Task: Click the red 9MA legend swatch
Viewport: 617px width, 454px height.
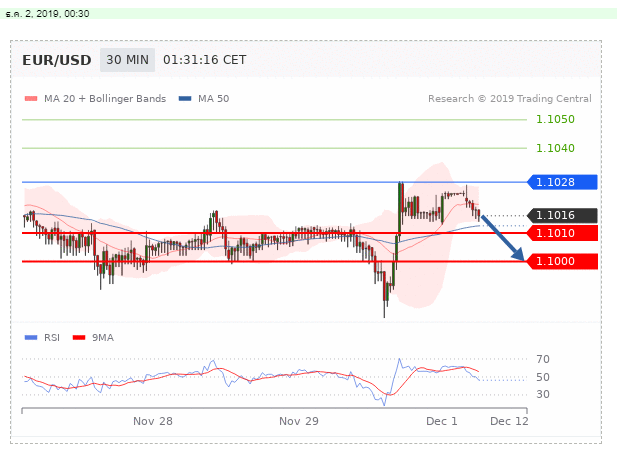Action: (x=79, y=338)
